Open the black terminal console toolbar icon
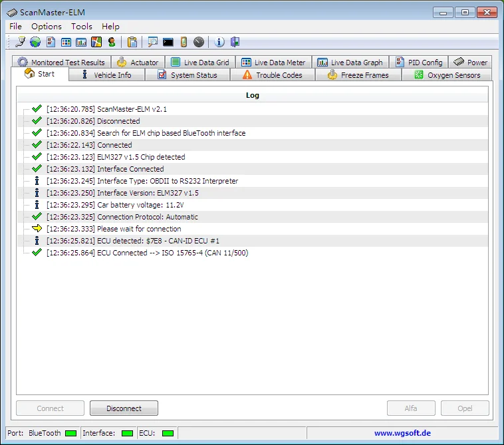 [x=168, y=42]
